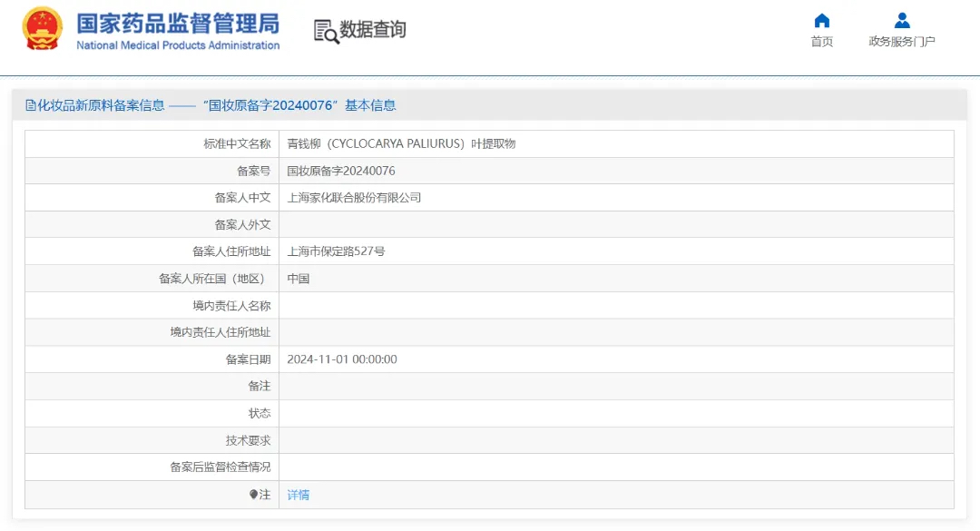This screenshot has height=531, width=980.
Task: Click the 备案日期 label
Action: coord(248,359)
